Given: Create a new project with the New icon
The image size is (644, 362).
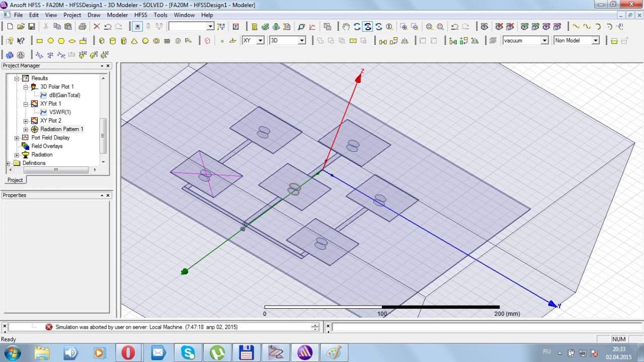Looking at the screenshot, I should point(10,27).
